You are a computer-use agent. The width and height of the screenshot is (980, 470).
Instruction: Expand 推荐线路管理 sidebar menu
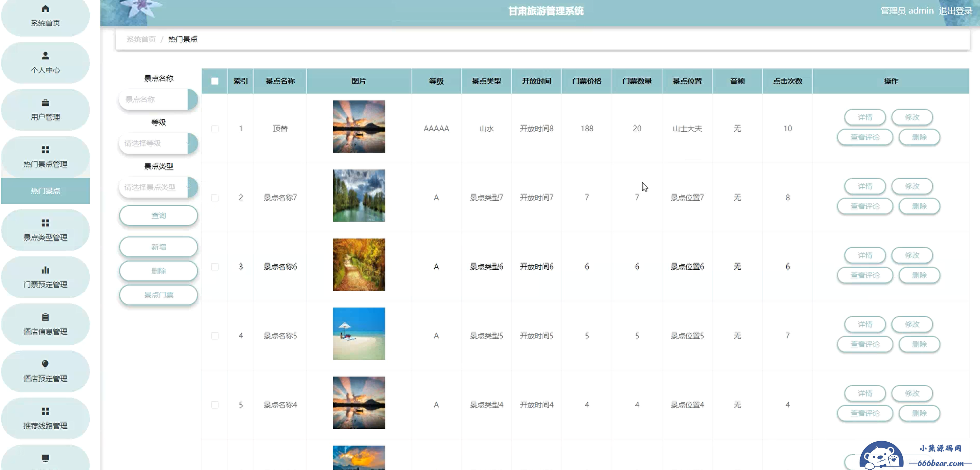(45, 419)
